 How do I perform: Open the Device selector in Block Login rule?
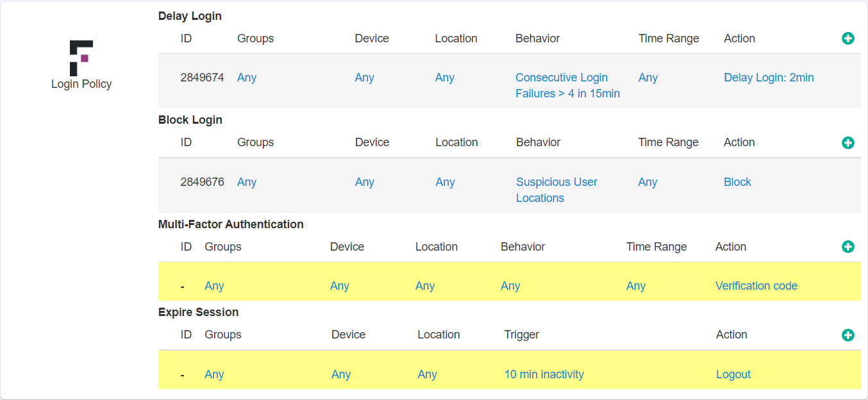(x=364, y=181)
